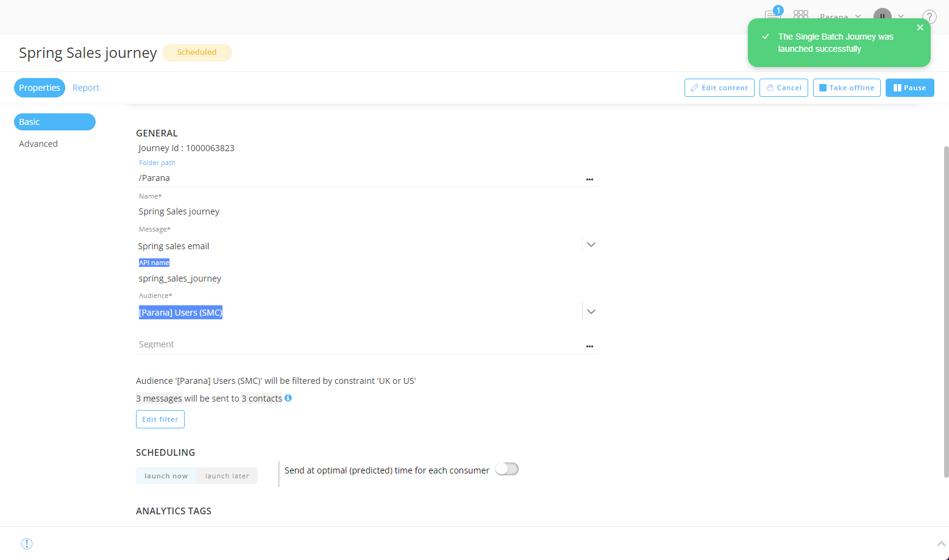Expand the Message dropdown

591,245
